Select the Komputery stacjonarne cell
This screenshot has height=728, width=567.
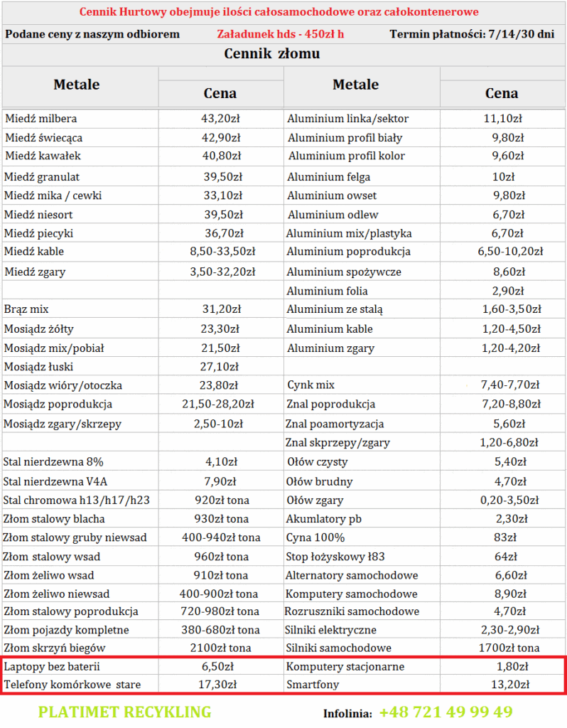tap(345, 666)
